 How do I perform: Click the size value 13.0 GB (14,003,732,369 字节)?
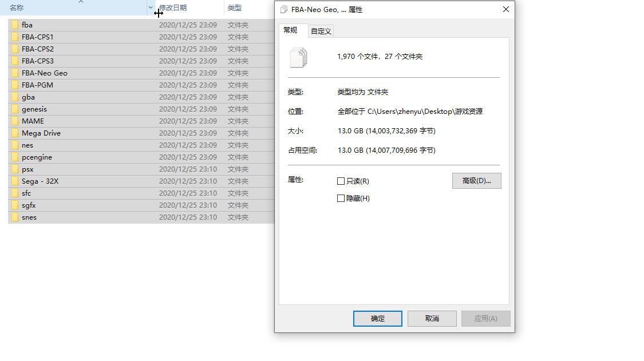pos(386,131)
